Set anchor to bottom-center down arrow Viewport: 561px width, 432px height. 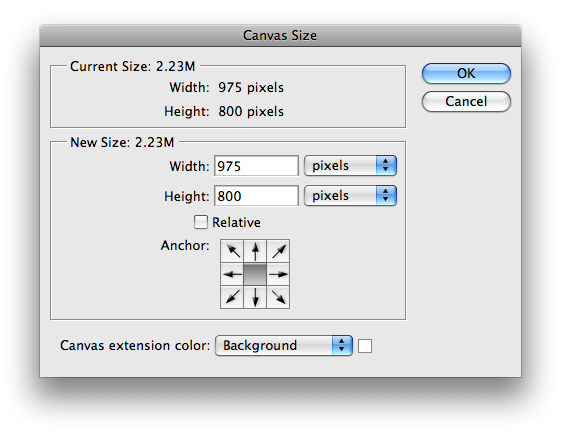coord(255,297)
